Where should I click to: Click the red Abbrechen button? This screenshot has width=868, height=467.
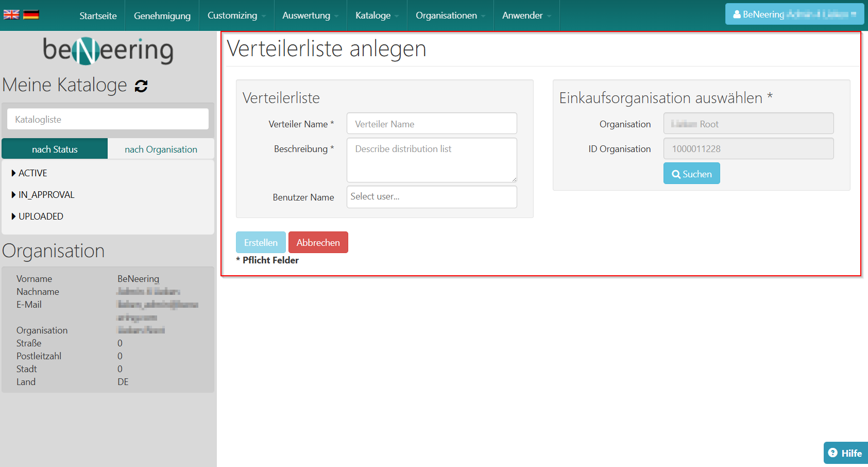[x=318, y=242]
